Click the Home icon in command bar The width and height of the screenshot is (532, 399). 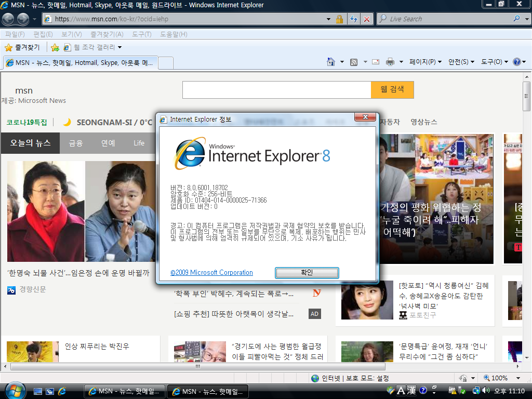pyautogui.click(x=331, y=62)
